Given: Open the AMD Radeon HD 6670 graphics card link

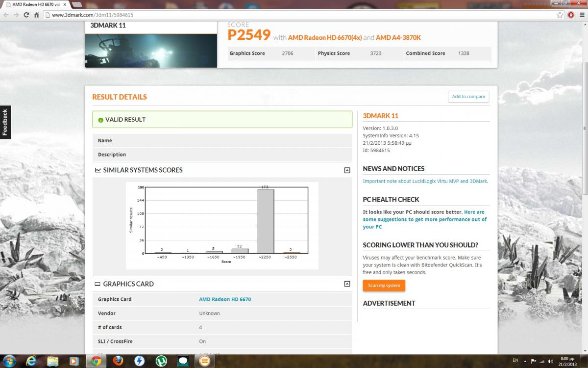Looking at the screenshot, I should 225,299.
